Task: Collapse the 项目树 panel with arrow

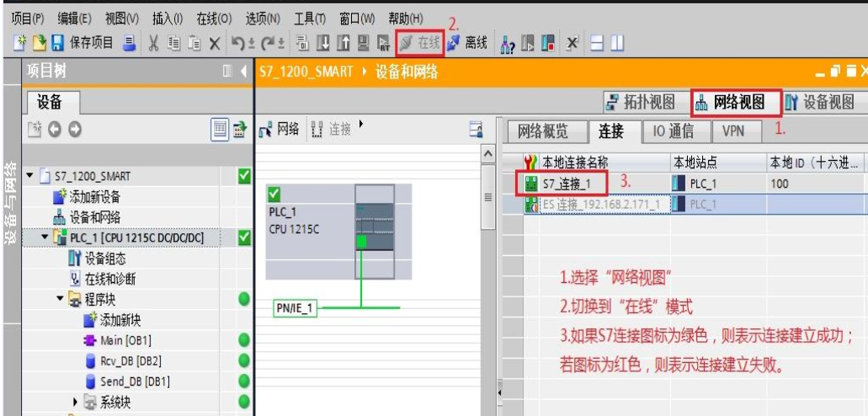Action: tap(244, 72)
